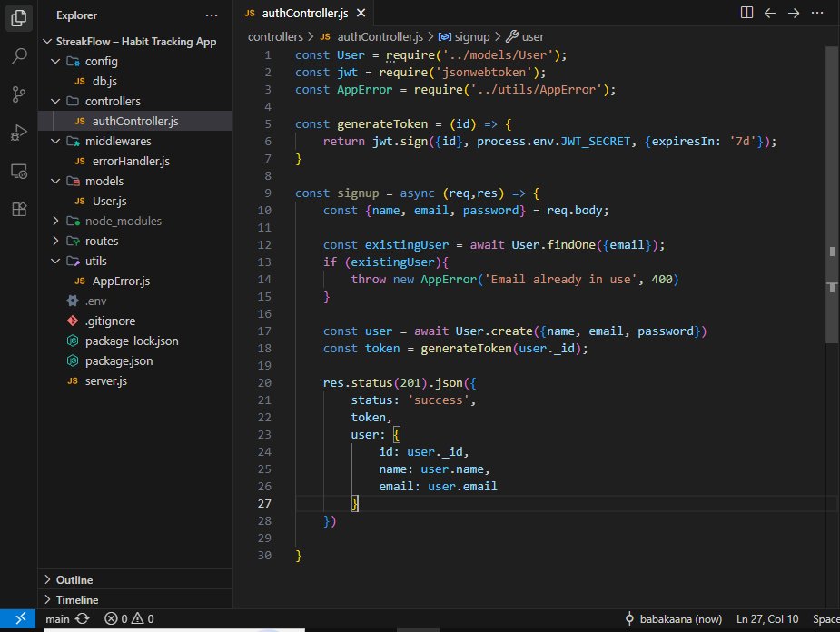
Task: Collapse the config folder
Action: [55, 61]
